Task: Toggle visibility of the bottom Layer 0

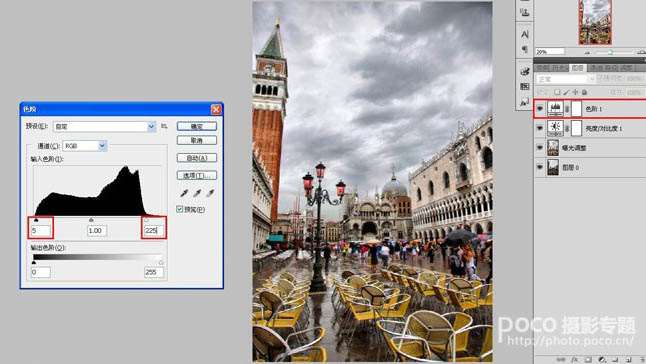Action: click(540, 167)
